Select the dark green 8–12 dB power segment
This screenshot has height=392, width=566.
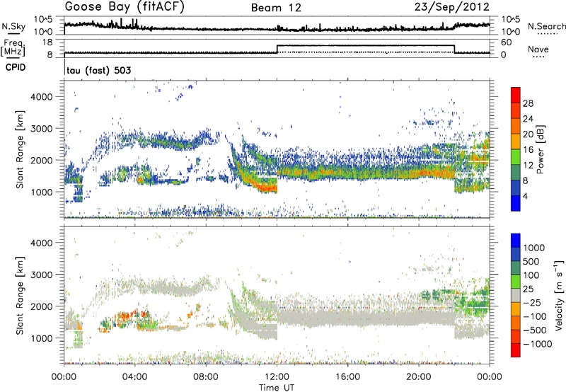click(516, 172)
